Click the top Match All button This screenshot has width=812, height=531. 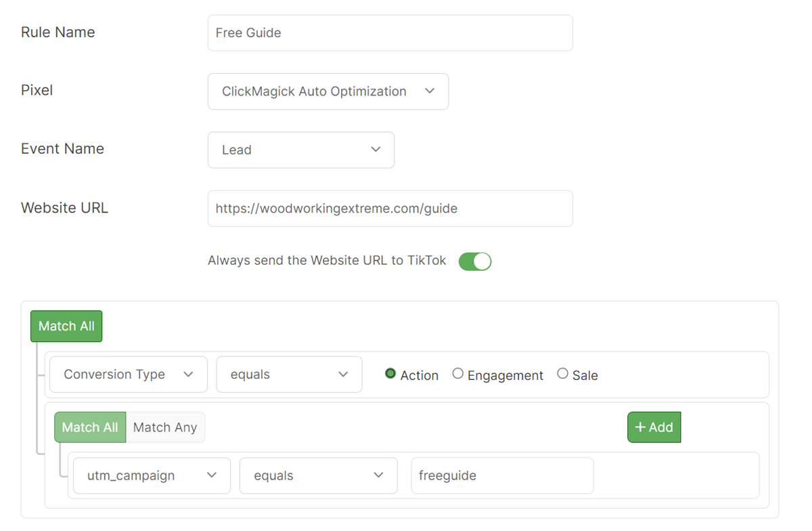[66, 326]
